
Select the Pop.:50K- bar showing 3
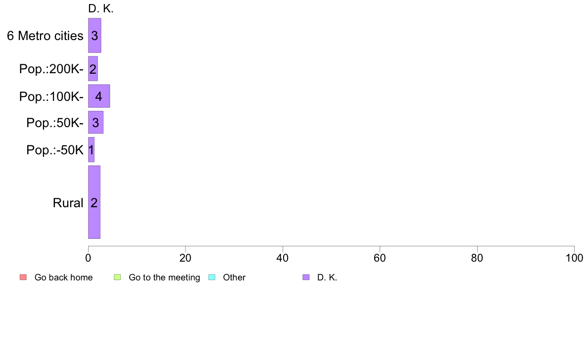tap(96, 122)
